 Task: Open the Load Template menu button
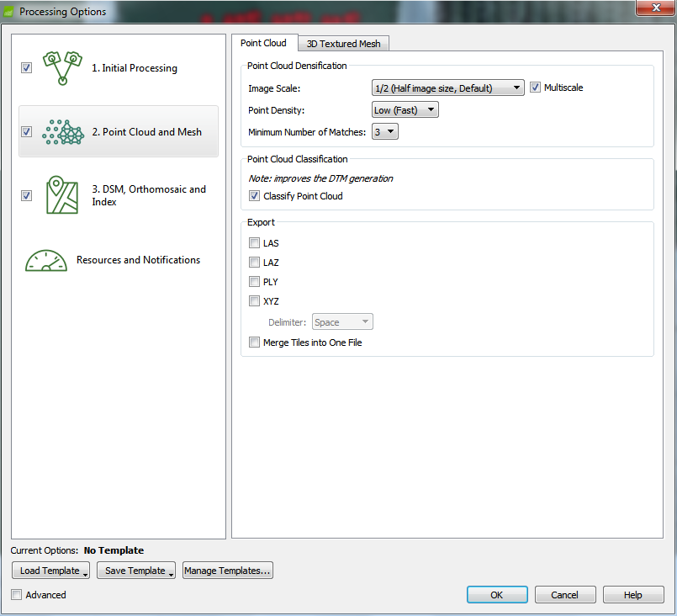pyautogui.click(x=51, y=571)
